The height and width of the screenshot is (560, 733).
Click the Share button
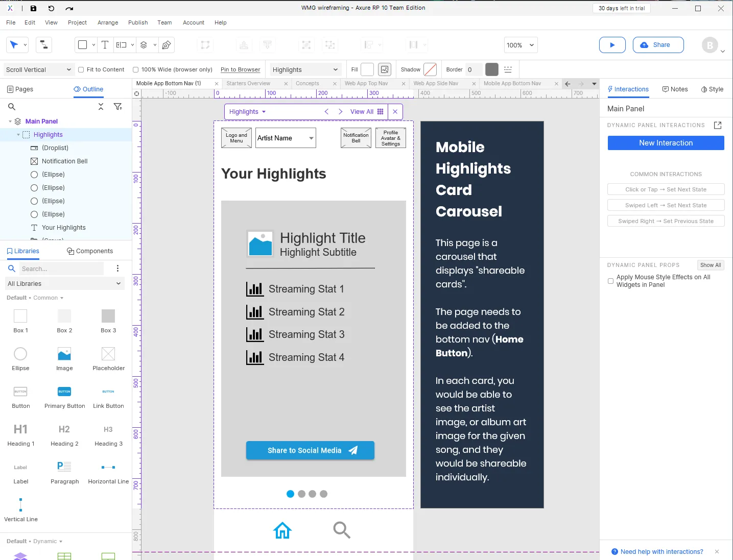coord(658,45)
